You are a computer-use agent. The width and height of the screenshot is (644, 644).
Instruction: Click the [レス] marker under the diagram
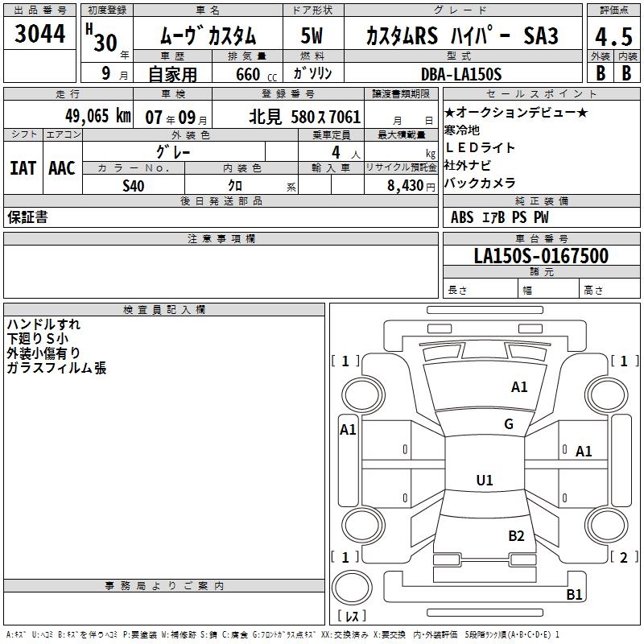click(351, 617)
